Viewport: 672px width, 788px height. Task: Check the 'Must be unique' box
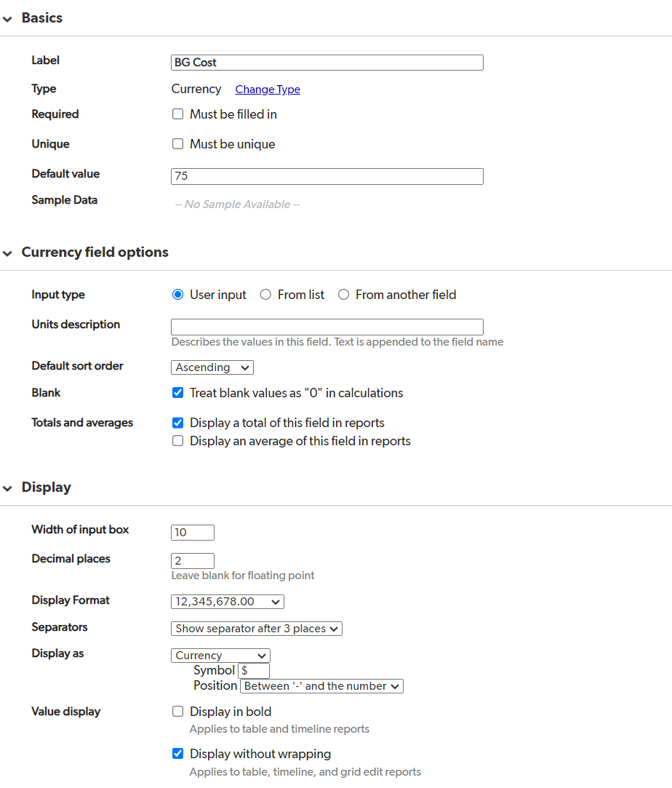click(x=177, y=144)
